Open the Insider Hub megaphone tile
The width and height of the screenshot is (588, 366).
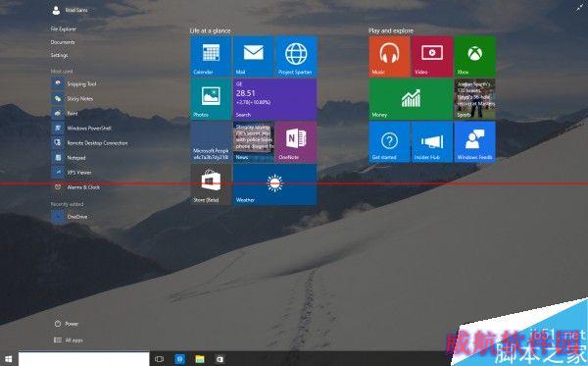[x=432, y=141]
